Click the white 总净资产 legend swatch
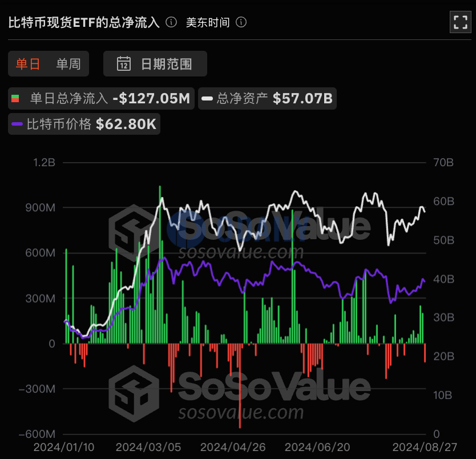This screenshot has height=459, width=476. tap(207, 98)
